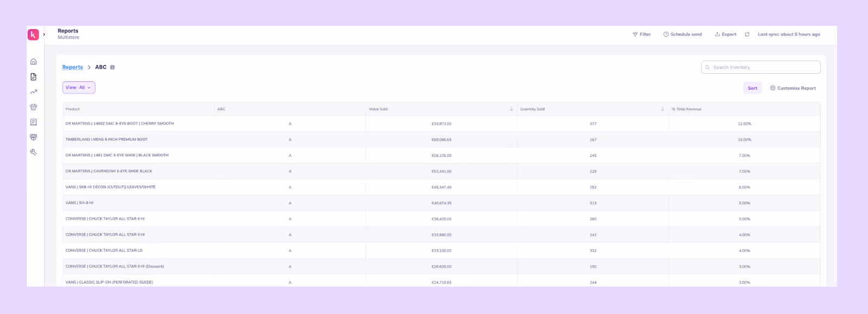868x314 pixels.
Task: Click Last sync: about 5 hours ago text
Action: tap(789, 34)
